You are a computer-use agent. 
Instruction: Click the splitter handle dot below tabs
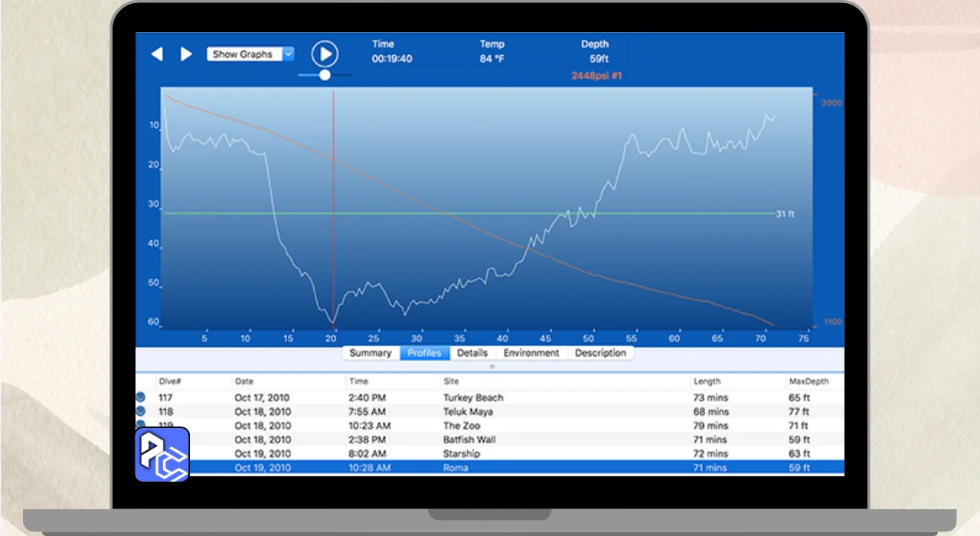click(x=492, y=367)
